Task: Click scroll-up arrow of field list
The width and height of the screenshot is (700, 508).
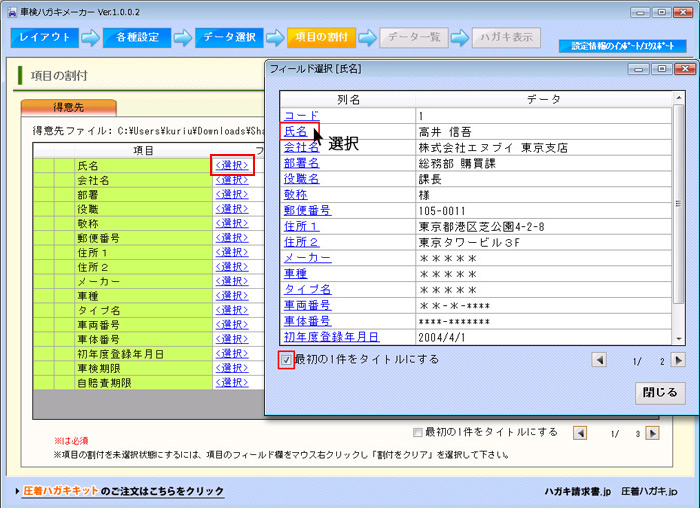Action: pyautogui.click(x=679, y=98)
